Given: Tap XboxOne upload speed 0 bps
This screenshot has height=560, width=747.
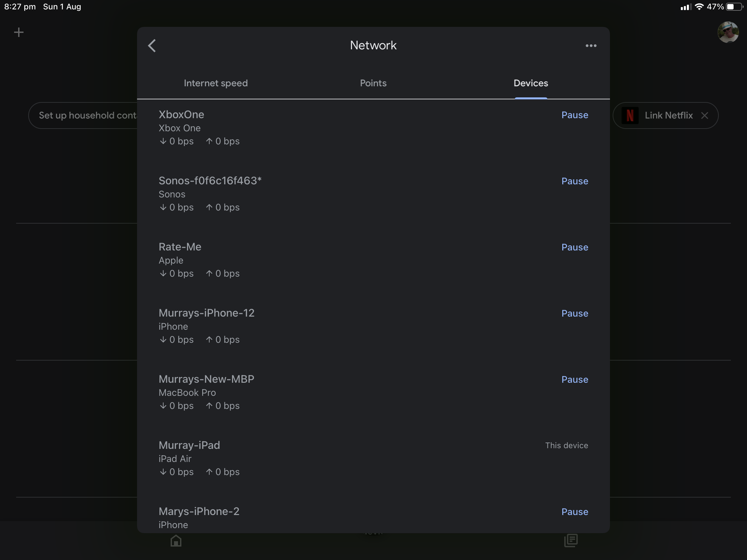Looking at the screenshot, I should tap(223, 141).
